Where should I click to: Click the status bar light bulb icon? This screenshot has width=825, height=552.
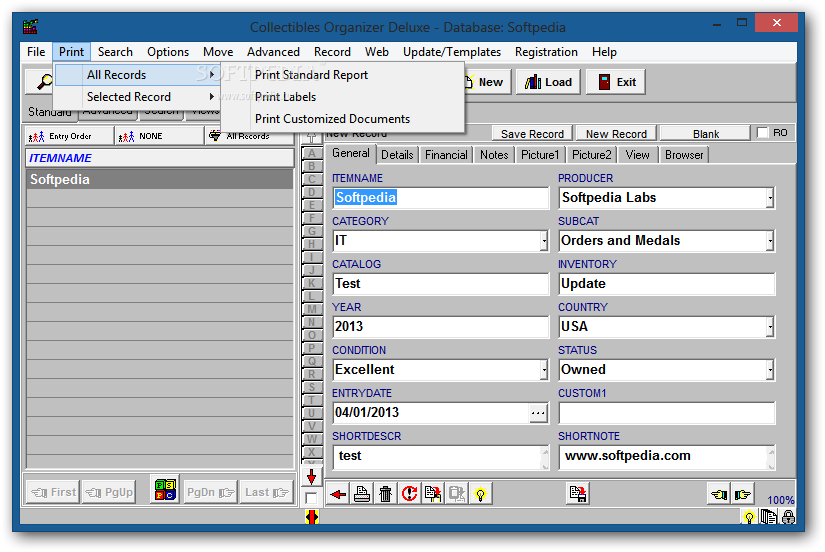749,517
